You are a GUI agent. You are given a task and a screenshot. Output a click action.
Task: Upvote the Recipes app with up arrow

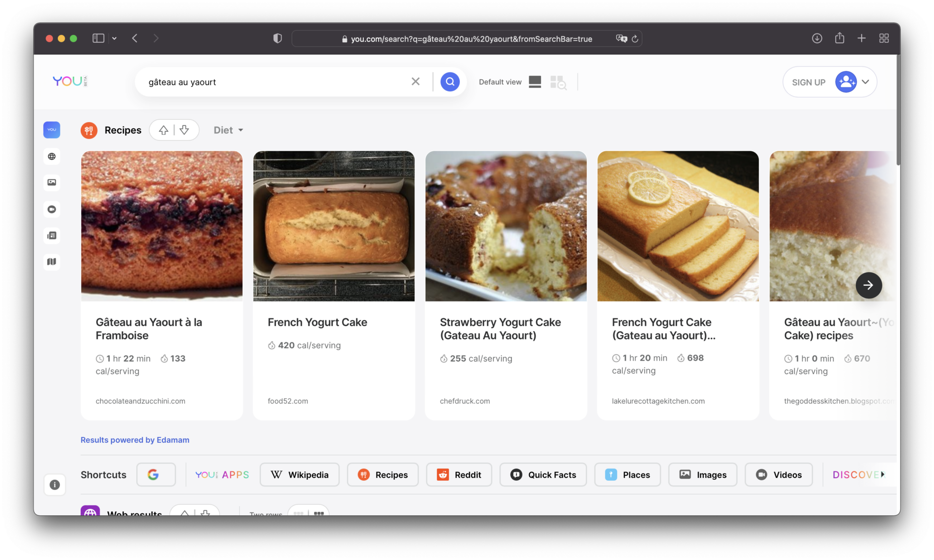click(163, 130)
